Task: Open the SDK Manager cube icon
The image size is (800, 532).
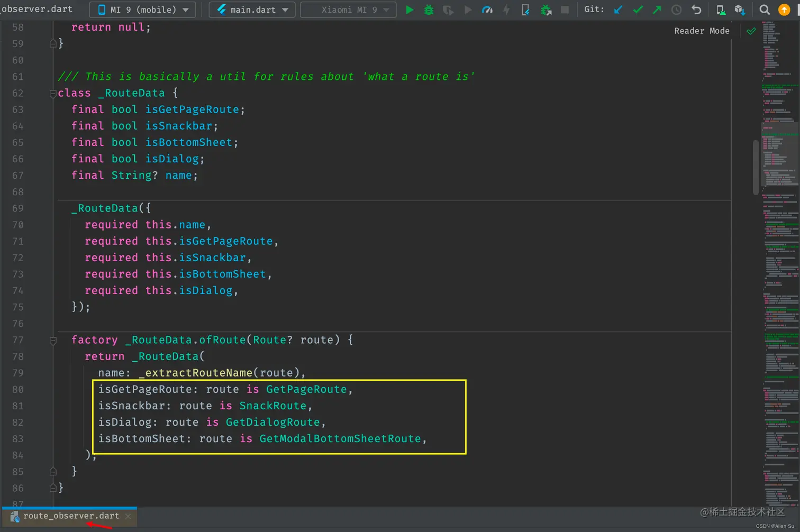Action: point(740,10)
